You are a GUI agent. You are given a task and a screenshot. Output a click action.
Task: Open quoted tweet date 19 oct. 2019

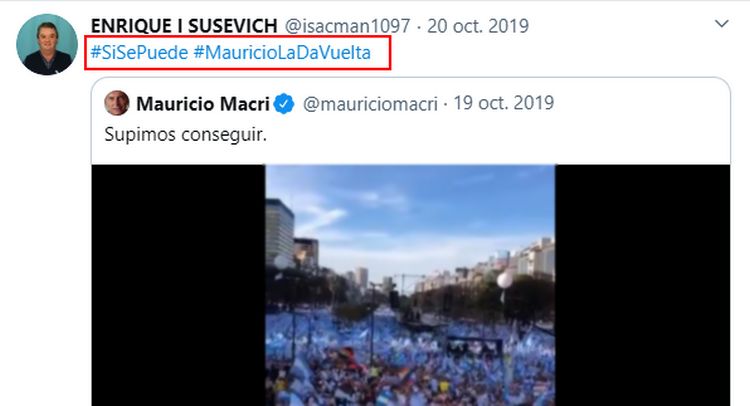tap(504, 103)
